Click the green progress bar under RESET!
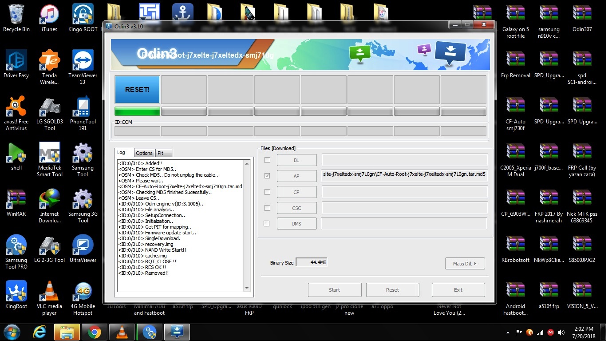616x364 pixels. pyautogui.click(x=137, y=111)
